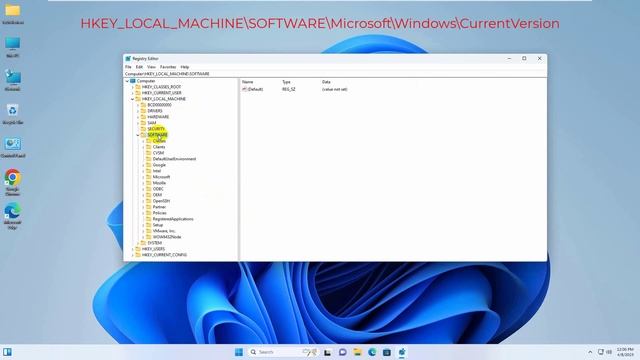Select the OEM key
The image size is (640, 360).
click(157, 195)
